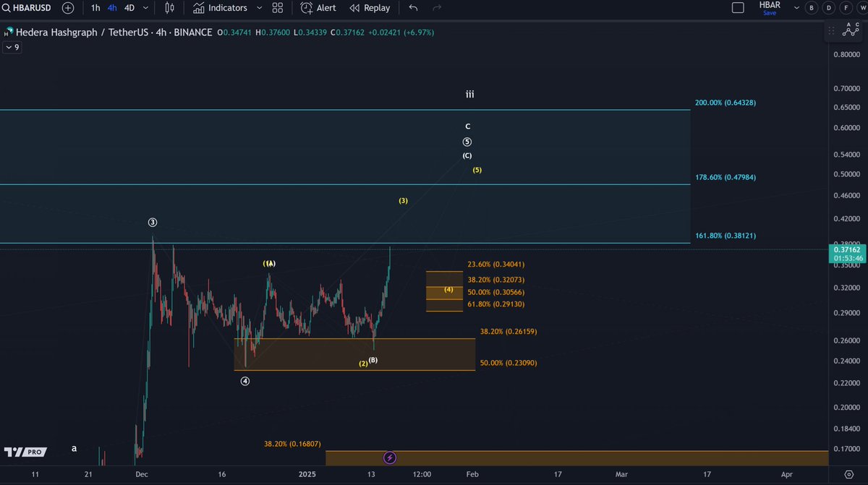Click the circled F button in top toolbar
Image resolution: width=868 pixels, height=485 pixels.
point(845,8)
